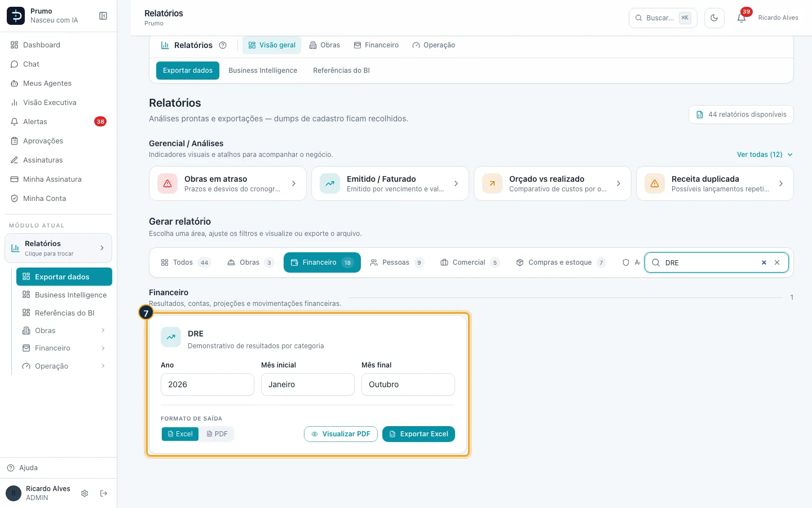
Task: Open Receita duplicada card
Action: pyautogui.click(x=715, y=183)
